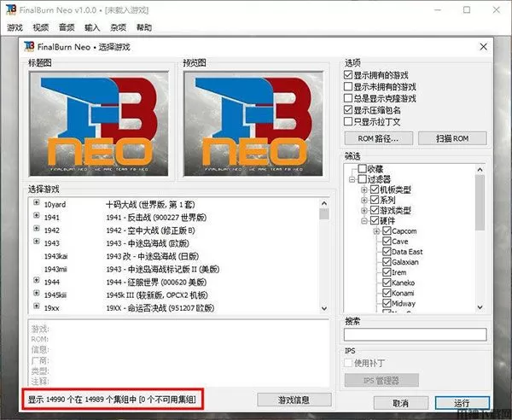
Task: Open ROM 路径 settings button
Action: click(x=378, y=138)
